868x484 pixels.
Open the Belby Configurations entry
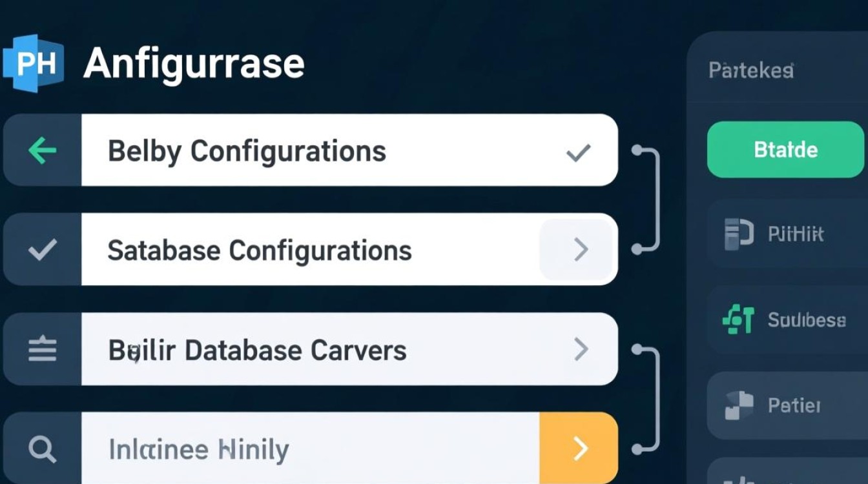[x=247, y=152]
